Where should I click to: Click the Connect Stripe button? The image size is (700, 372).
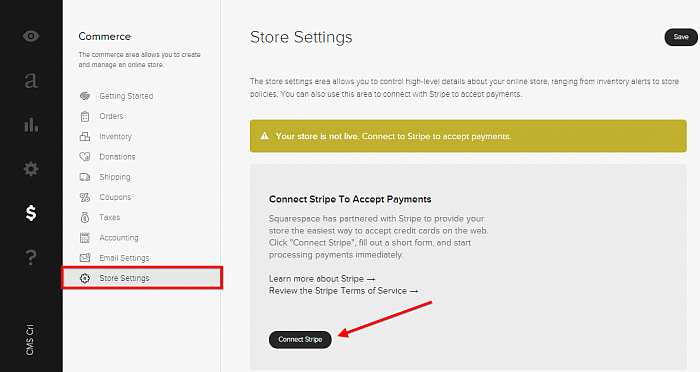click(300, 339)
